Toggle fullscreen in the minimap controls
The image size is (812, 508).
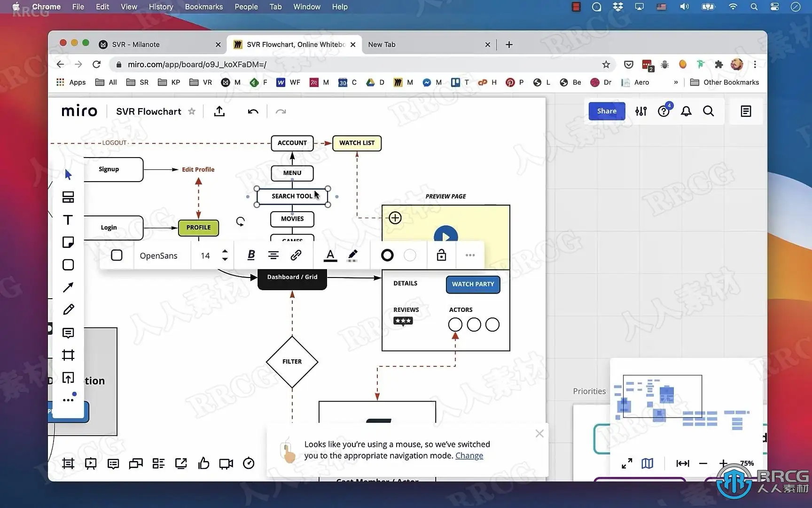click(627, 463)
